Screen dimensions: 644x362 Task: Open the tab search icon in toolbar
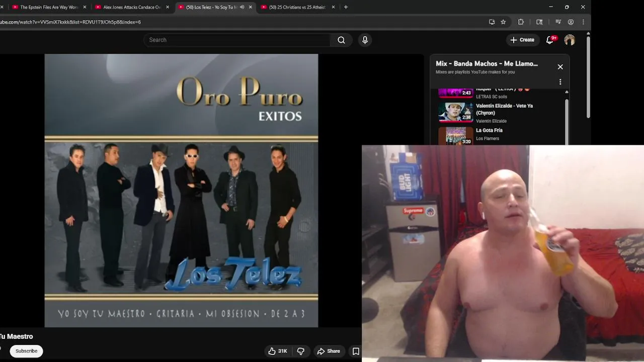(539, 22)
